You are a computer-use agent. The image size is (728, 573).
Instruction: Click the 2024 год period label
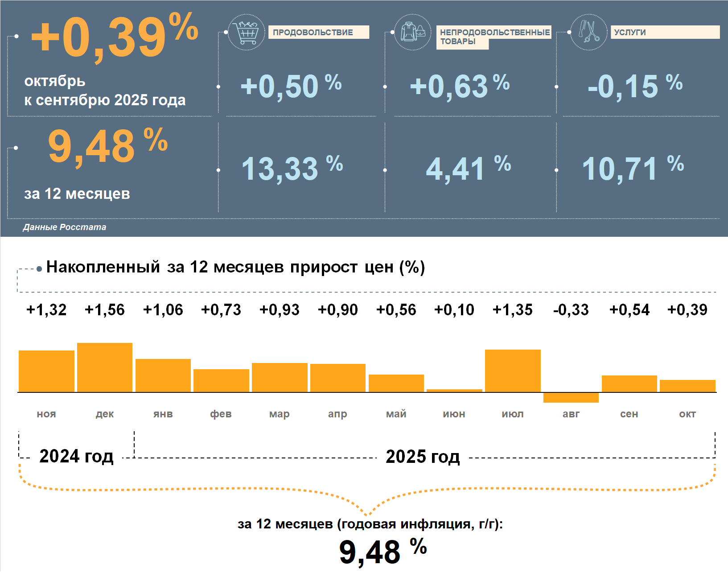tap(76, 456)
